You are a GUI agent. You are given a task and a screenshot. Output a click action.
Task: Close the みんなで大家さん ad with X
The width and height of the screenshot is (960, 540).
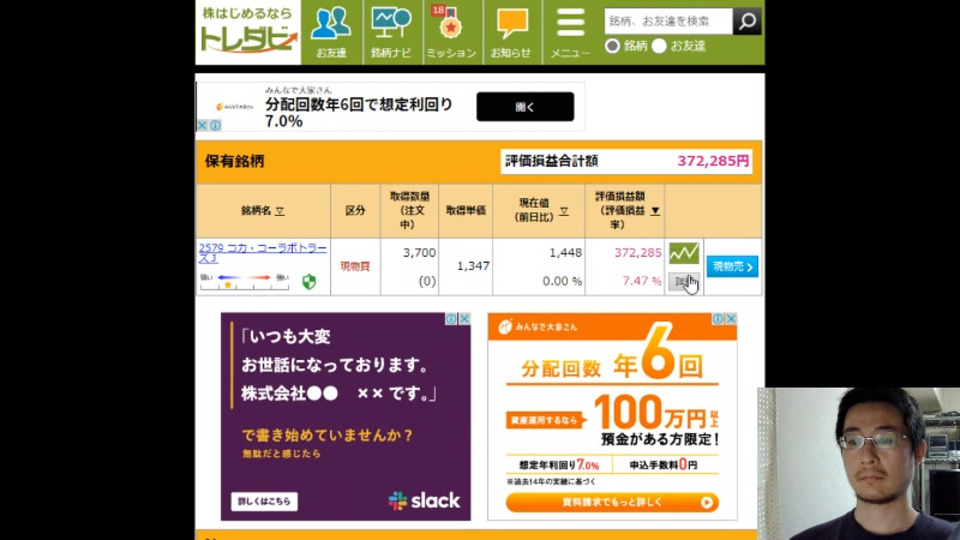point(731,319)
